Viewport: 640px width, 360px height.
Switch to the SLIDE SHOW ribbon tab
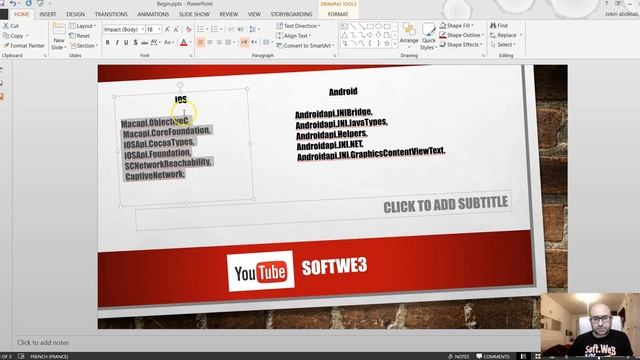pyautogui.click(x=194, y=14)
